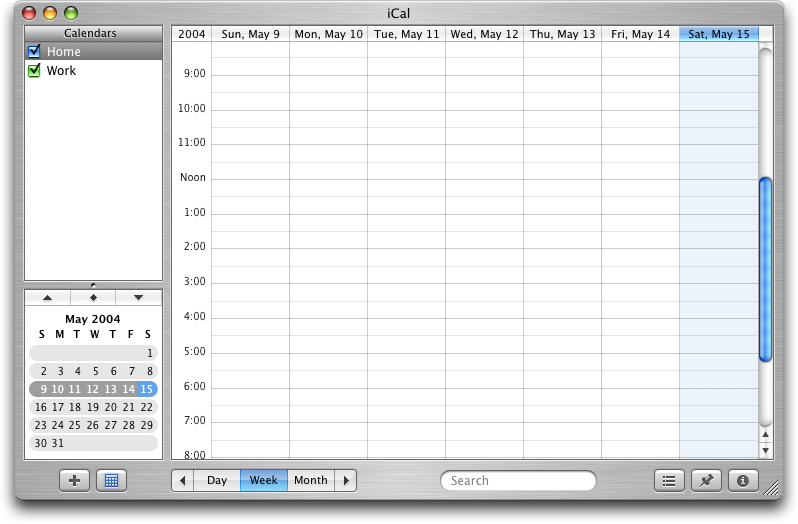Select day 31 in mini calendar
The image size is (798, 524).
58,443
